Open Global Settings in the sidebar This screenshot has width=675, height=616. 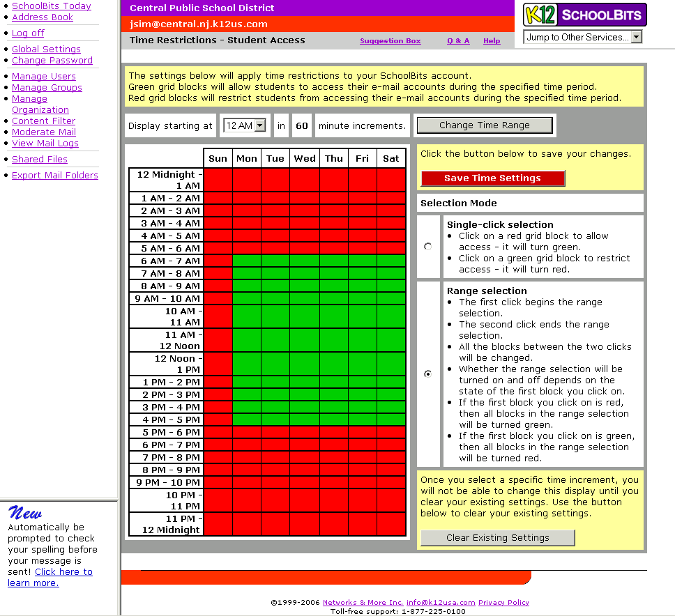pos(47,49)
